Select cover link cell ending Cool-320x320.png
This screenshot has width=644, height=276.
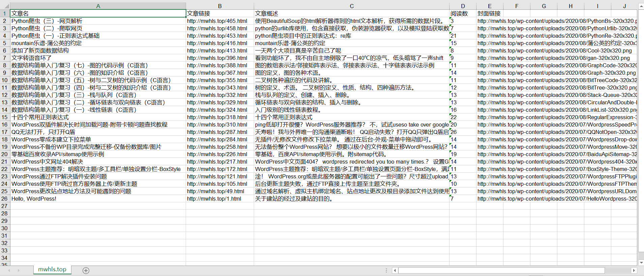point(555,50)
